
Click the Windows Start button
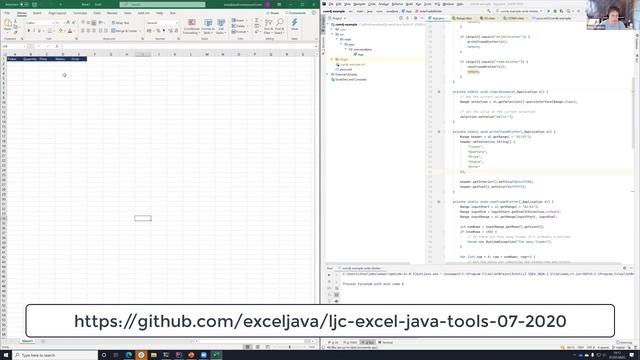(x=6, y=355)
